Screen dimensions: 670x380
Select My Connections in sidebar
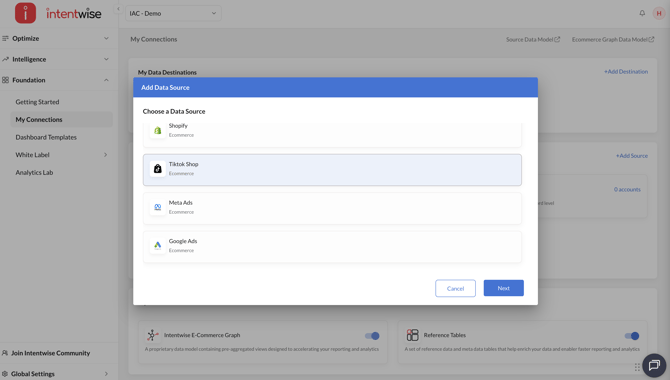pyautogui.click(x=62, y=120)
